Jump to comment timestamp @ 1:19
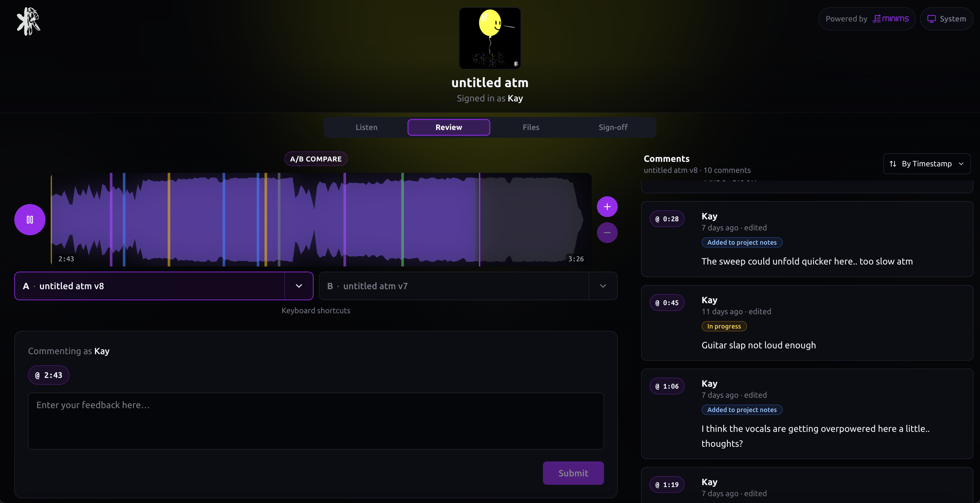The image size is (980, 503). pyautogui.click(x=667, y=485)
